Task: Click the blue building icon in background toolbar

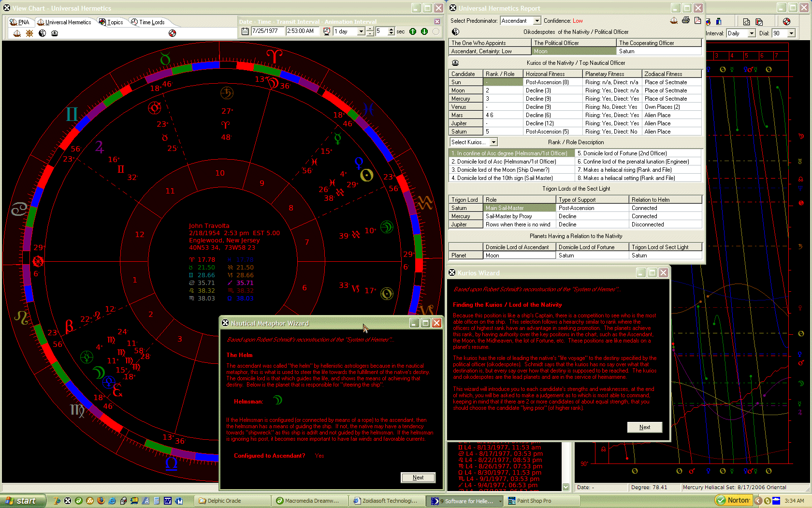Action: (x=719, y=21)
